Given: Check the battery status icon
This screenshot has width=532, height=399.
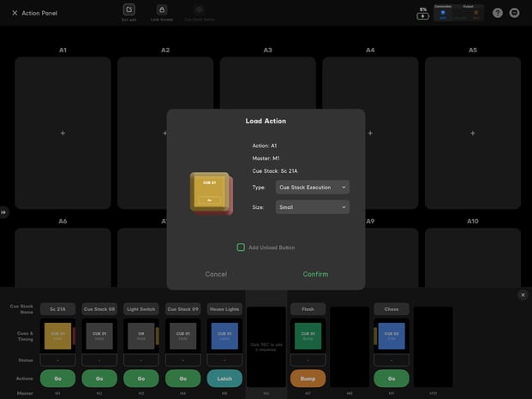Looking at the screenshot, I should tap(422, 16).
